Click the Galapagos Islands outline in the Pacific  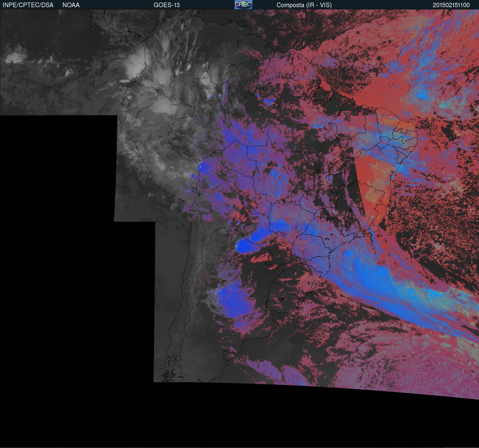pyautogui.click(x=58, y=93)
